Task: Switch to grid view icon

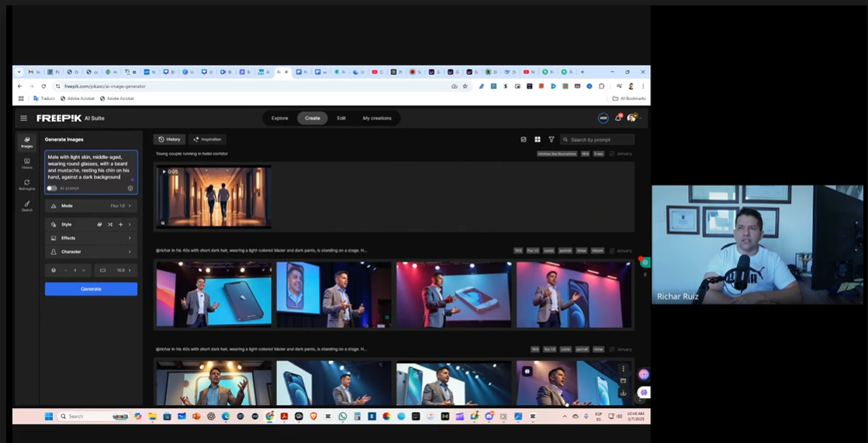Action: pos(538,140)
